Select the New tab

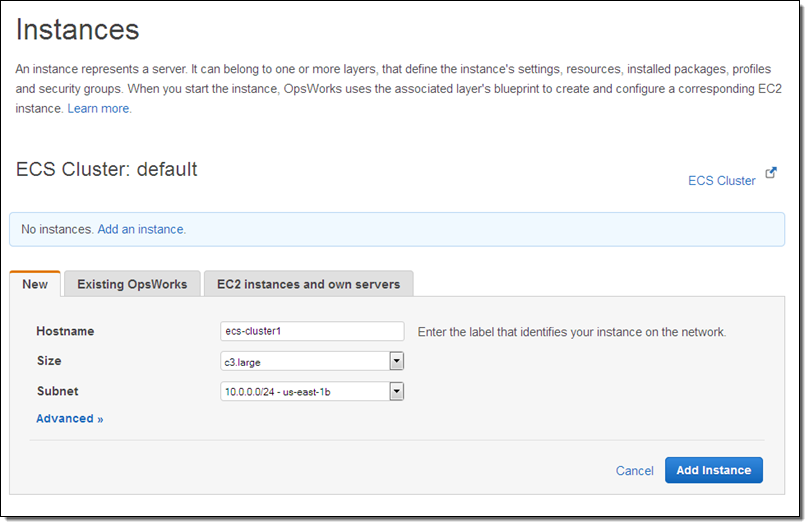tap(35, 284)
